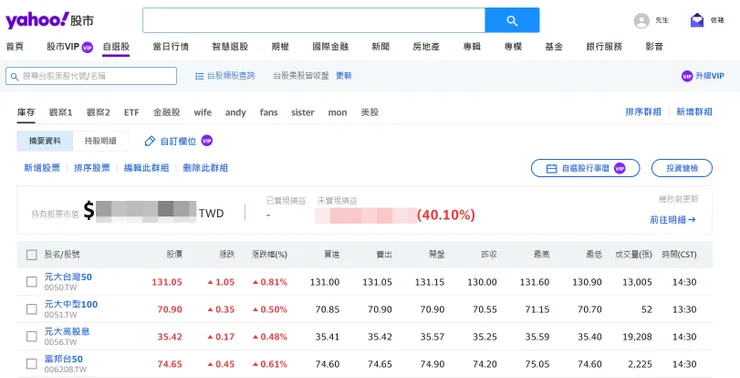Sort by the 成交量(張) column header
This screenshot has height=378, width=740.
point(633,255)
